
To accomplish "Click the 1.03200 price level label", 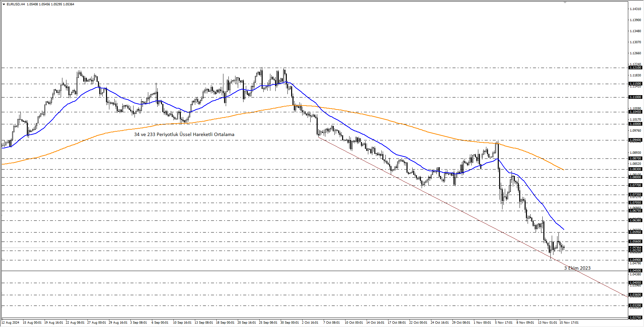I will (x=635, y=306).
